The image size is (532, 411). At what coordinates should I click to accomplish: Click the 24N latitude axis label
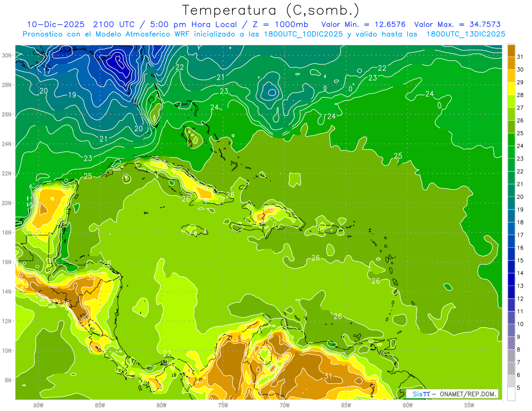[x=8, y=144]
